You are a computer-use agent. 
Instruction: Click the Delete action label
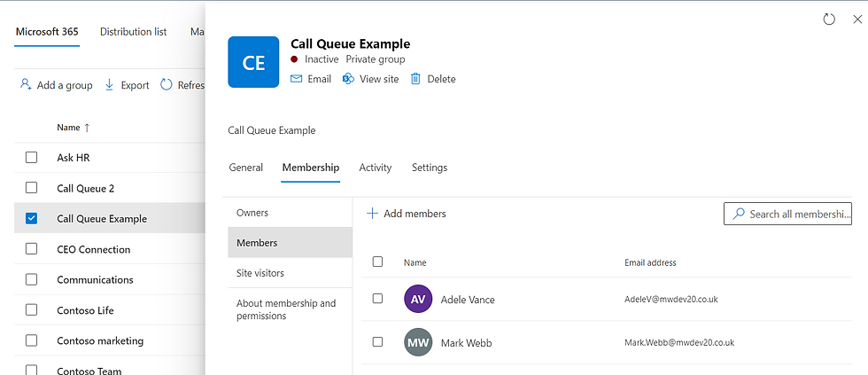pos(441,79)
